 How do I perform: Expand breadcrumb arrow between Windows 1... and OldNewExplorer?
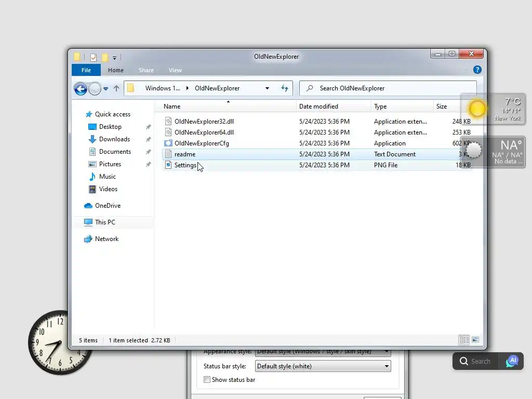pos(187,88)
